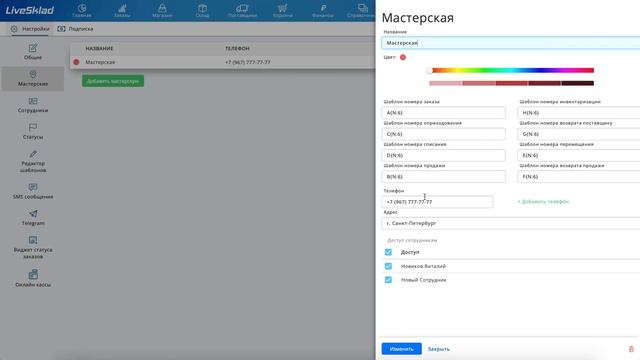Open the Финансы ruble icon
The width and height of the screenshot is (640, 360).
(x=322, y=11)
